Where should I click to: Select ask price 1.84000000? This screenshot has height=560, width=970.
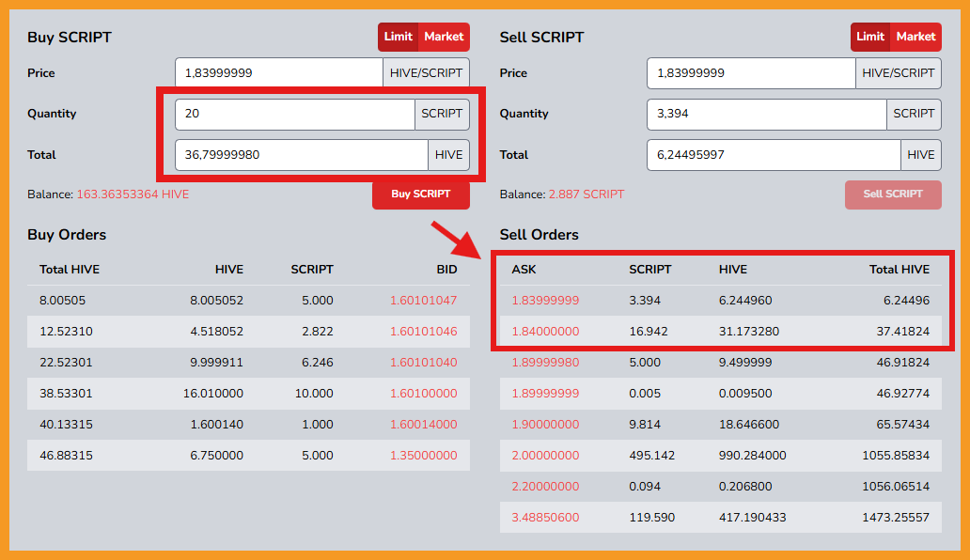point(545,332)
